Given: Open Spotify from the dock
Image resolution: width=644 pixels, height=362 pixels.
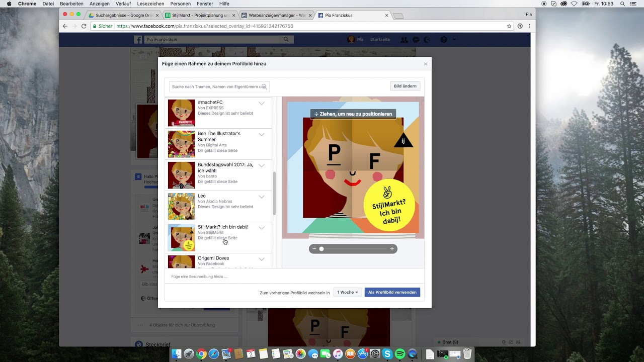Looking at the screenshot, I should (400, 354).
